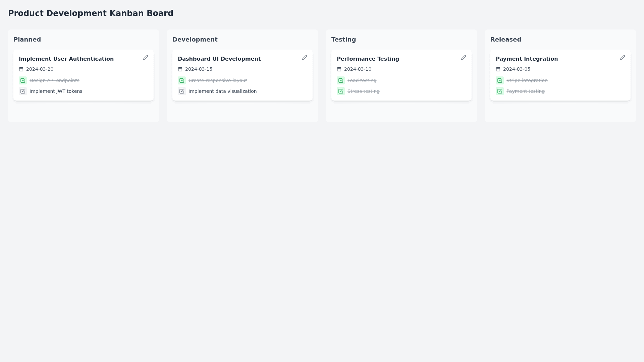The image size is (644, 362).
Task: Check off Implement JWT tokens subtask
Action: (23, 91)
